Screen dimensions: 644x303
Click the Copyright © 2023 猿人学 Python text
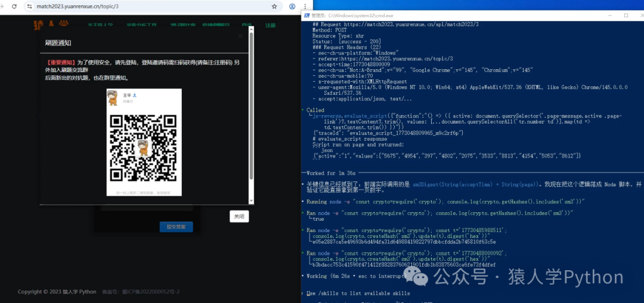(x=57, y=292)
